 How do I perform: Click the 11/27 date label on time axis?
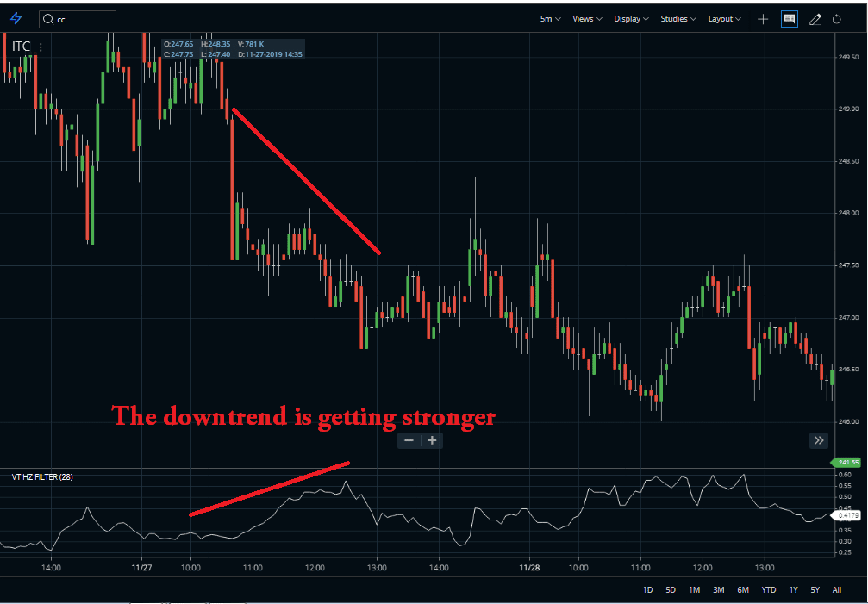coord(142,568)
